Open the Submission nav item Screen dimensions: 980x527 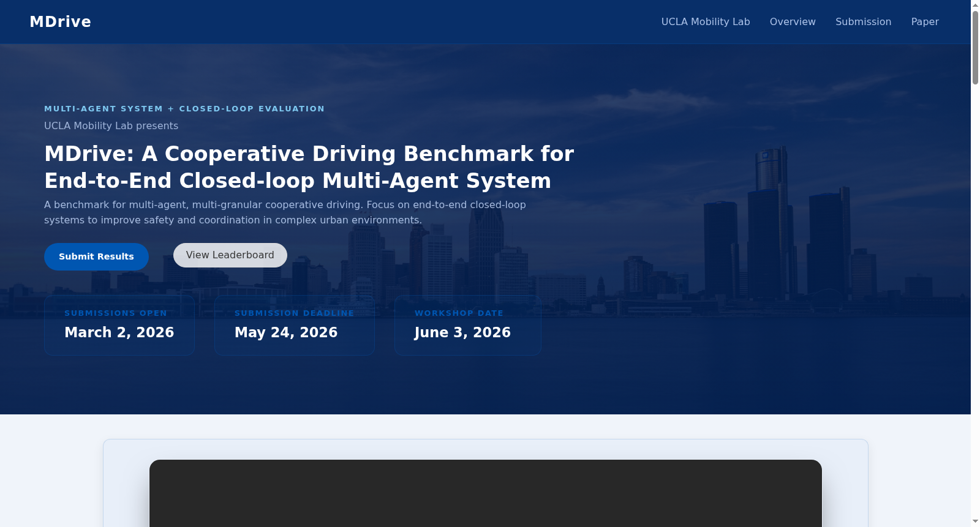863,21
